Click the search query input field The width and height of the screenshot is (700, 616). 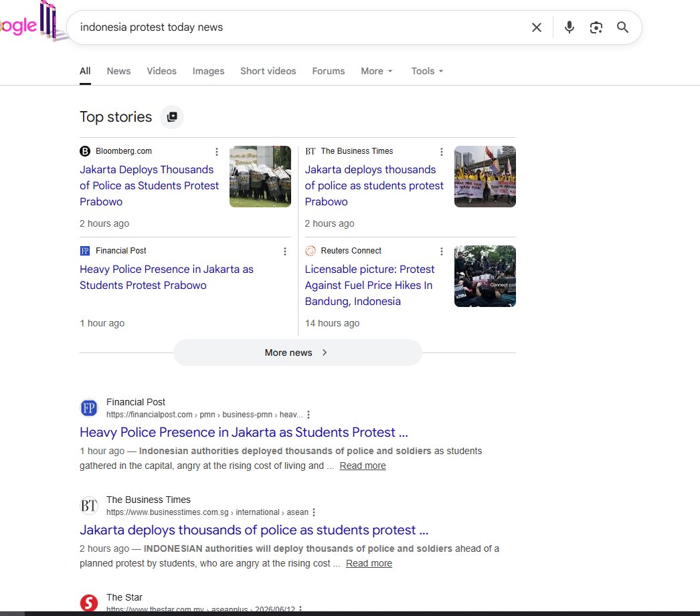point(299,27)
